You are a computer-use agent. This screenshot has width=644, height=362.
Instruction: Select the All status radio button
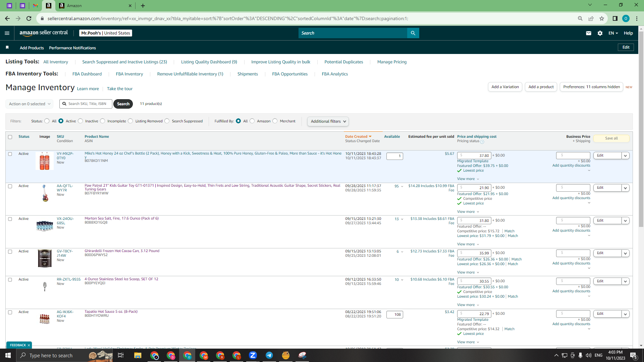47,121
